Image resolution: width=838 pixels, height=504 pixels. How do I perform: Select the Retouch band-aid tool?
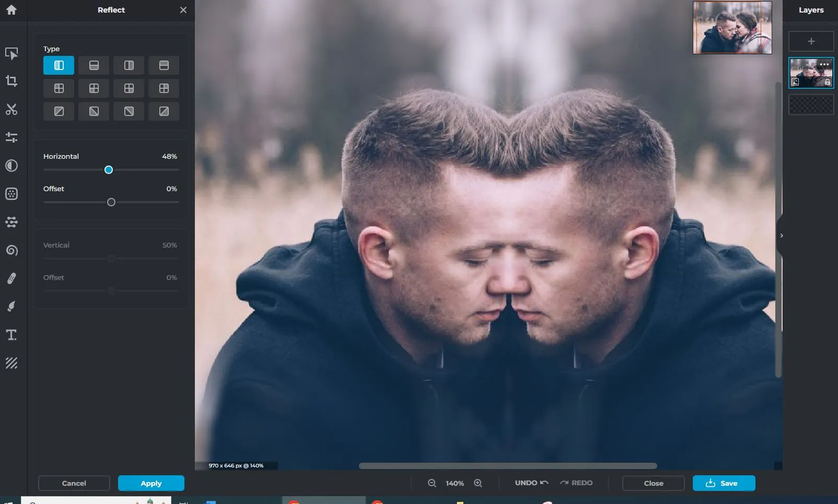point(11,277)
